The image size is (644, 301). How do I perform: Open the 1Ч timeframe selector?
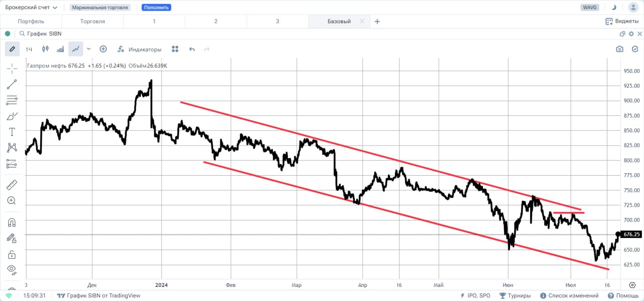tap(29, 49)
